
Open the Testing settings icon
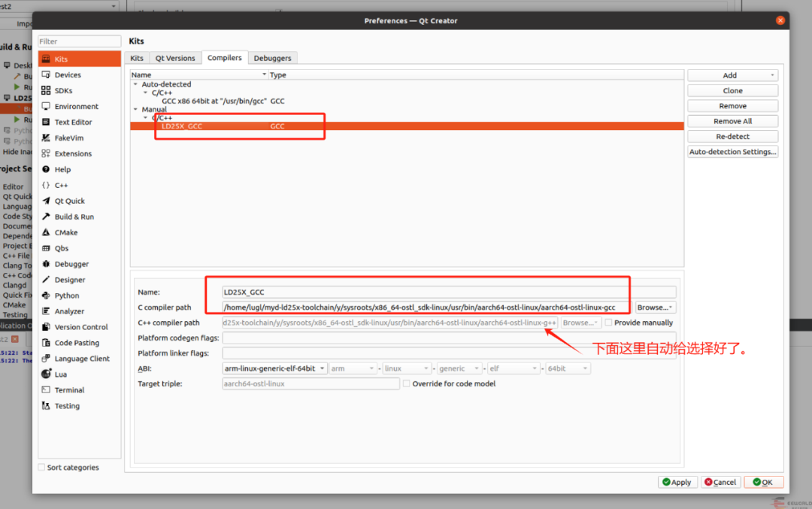tap(46, 406)
